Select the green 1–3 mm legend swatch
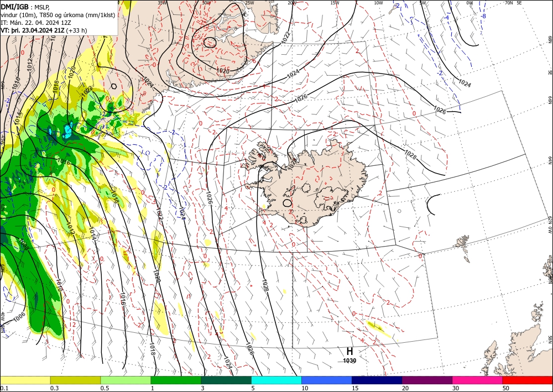 pos(176,380)
